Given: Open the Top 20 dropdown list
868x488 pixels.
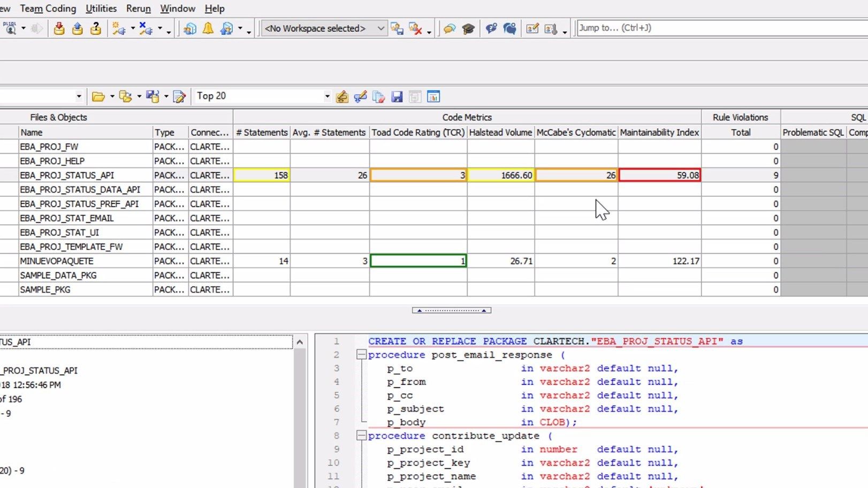Looking at the screenshot, I should click(x=326, y=96).
